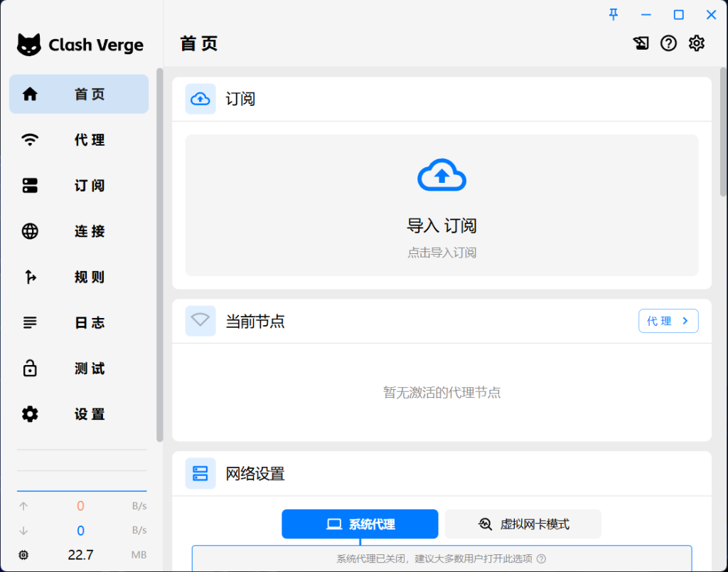The image size is (728, 572).
Task: Open the 日志 (Logs) page from sidebar
Action: 78,322
